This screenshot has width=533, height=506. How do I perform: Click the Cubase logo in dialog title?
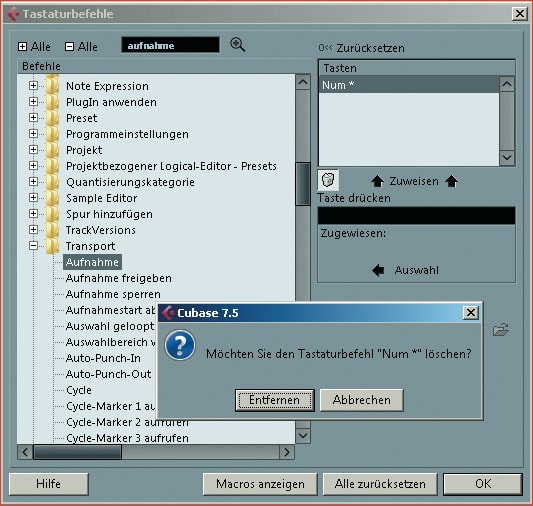tap(168, 313)
